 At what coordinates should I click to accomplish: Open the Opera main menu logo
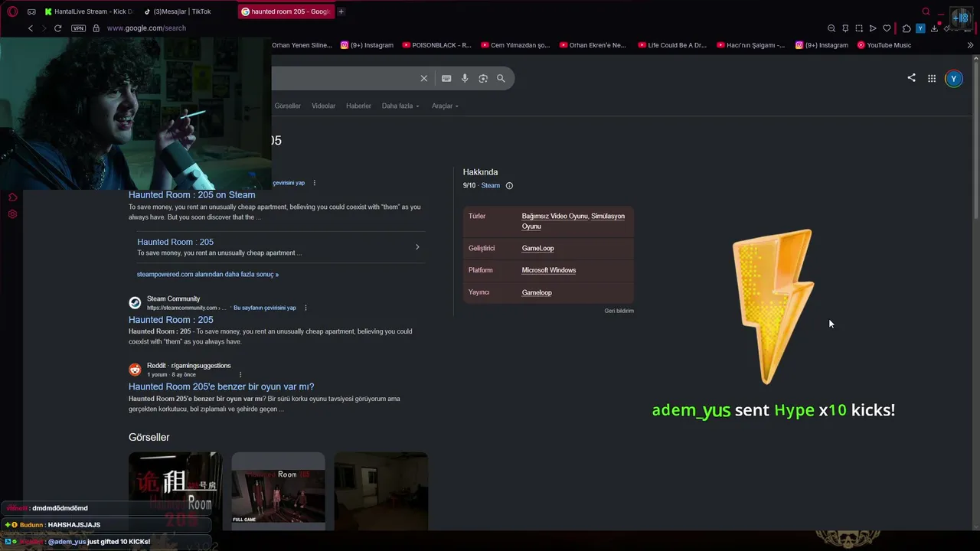point(12,11)
